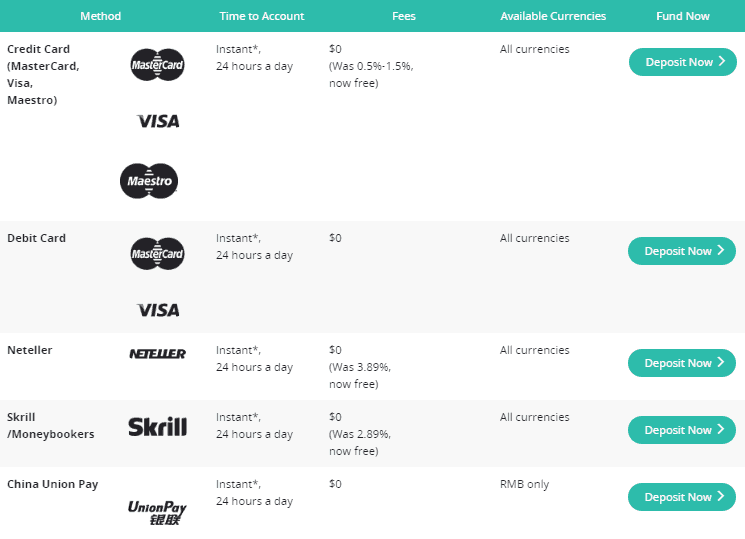Click the UnionPay logo
Viewport: 745px width, 539px height.
[x=157, y=513]
